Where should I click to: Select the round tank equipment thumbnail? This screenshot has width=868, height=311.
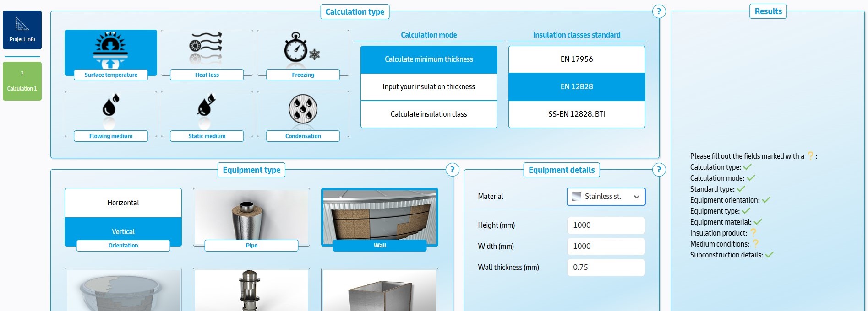[123, 290]
